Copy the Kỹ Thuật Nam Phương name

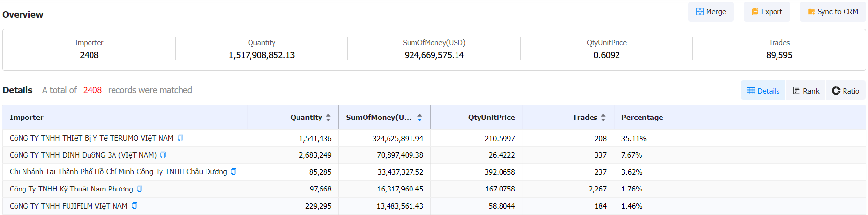pyautogui.click(x=140, y=189)
